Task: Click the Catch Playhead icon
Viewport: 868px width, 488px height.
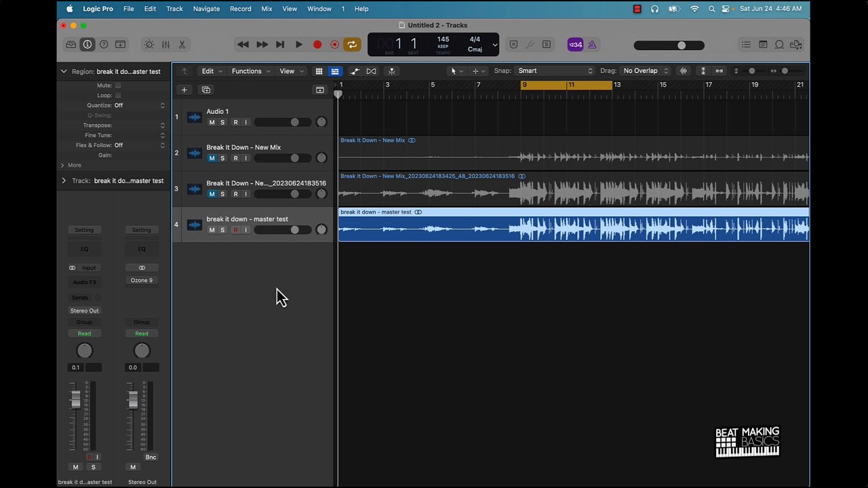Action: pyautogui.click(x=391, y=71)
